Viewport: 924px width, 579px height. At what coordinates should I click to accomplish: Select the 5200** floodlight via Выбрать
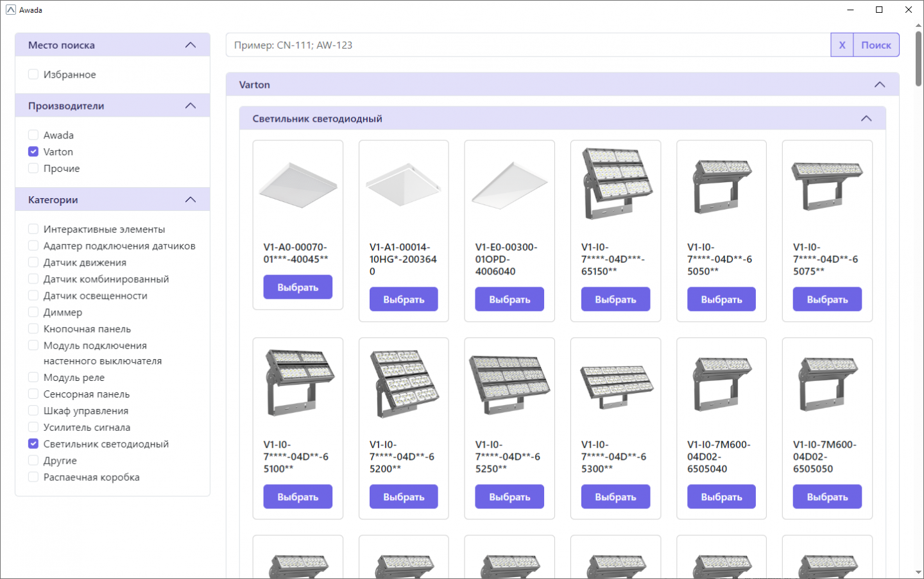[x=404, y=497]
